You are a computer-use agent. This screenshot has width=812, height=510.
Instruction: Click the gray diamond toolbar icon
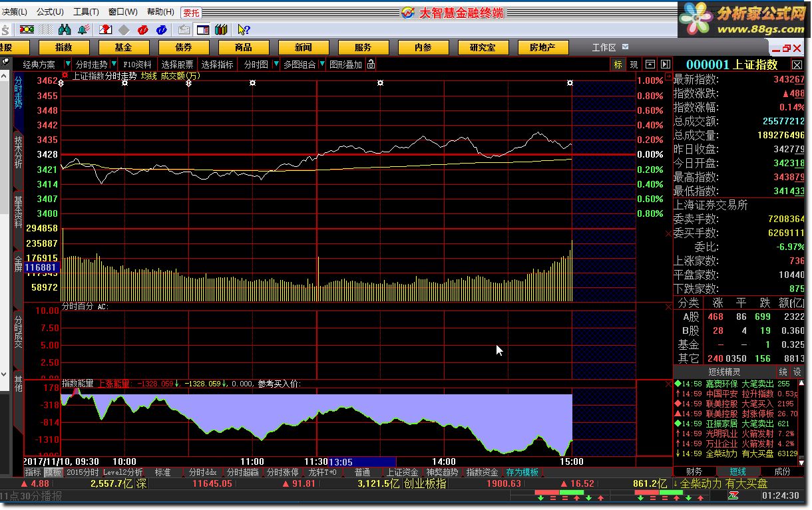pos(124,29)
